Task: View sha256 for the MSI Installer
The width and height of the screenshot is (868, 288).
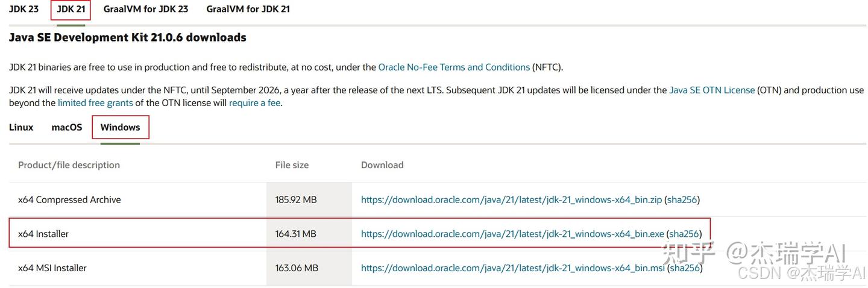Action: pyautogui.click(x=685, y=268)
